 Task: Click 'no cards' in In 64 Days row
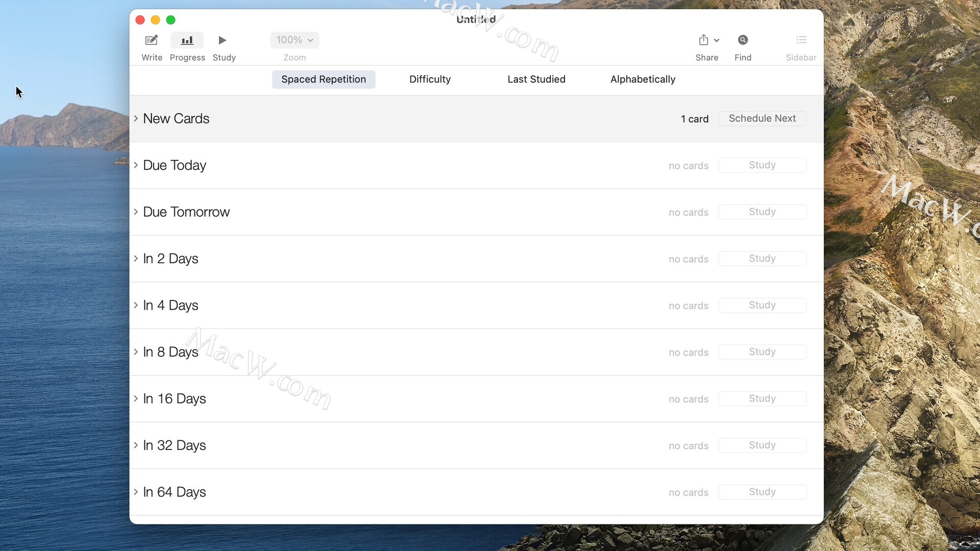(689, 492)
